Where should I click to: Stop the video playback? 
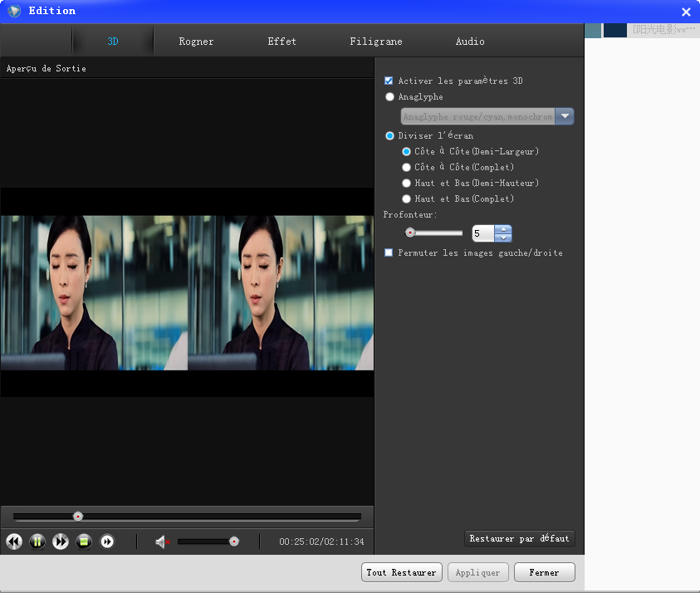tap(84, 542)
